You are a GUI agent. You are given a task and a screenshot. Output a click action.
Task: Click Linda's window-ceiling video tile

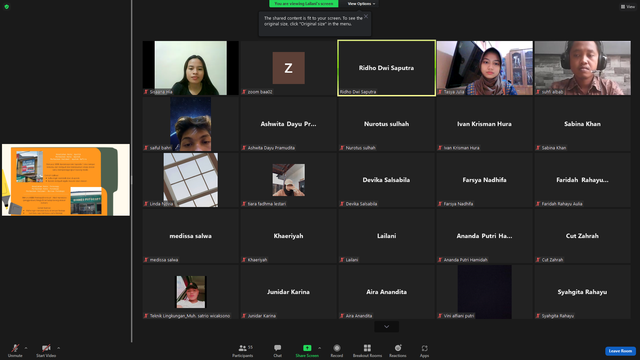tap(191, 180)
